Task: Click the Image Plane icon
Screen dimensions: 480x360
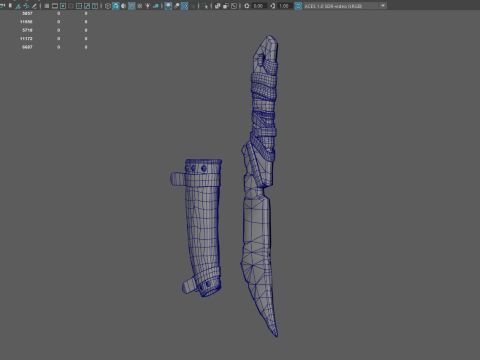Action: click(18, 6)
